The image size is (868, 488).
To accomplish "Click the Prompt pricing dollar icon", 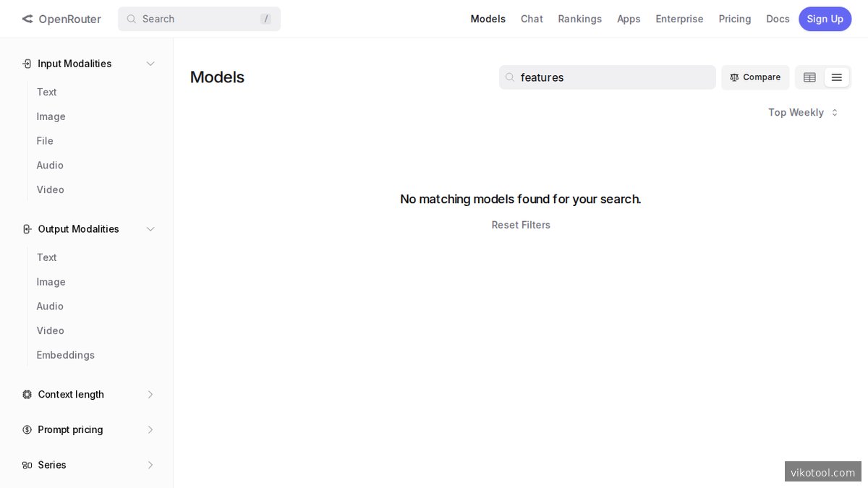I will pos(27,430).
